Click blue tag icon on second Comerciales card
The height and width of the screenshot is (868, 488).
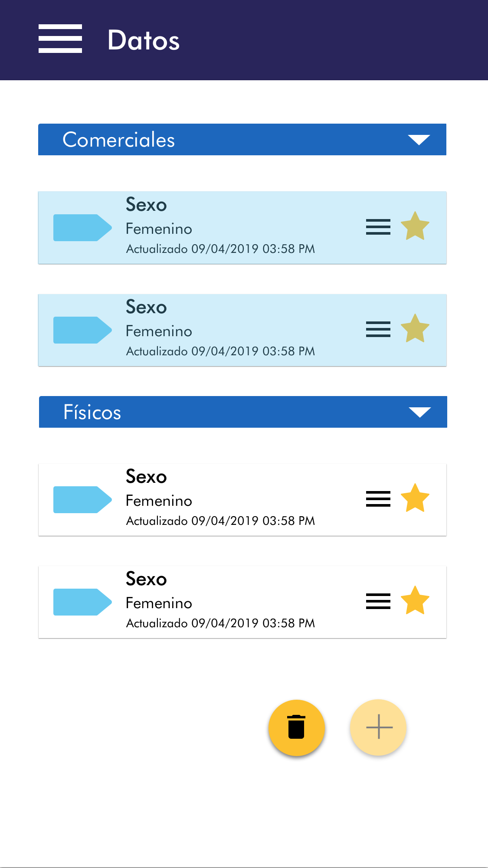click(82, 330)
